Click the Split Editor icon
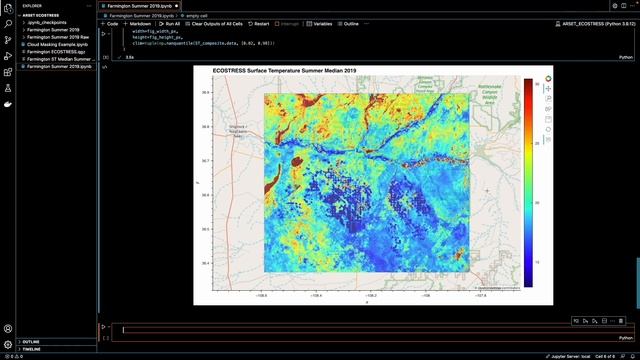 click(x=624, y=6)
